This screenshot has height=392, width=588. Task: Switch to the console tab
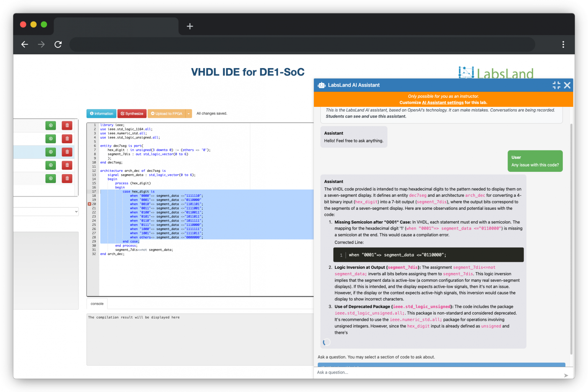[x=97, y=304]
